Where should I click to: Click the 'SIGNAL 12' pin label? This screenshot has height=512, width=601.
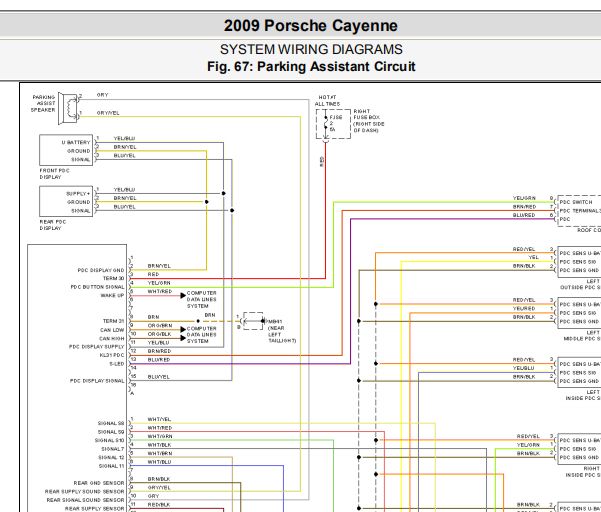111,458
